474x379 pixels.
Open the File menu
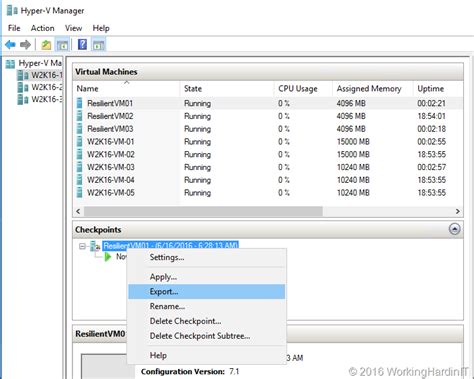click(14, 28)
